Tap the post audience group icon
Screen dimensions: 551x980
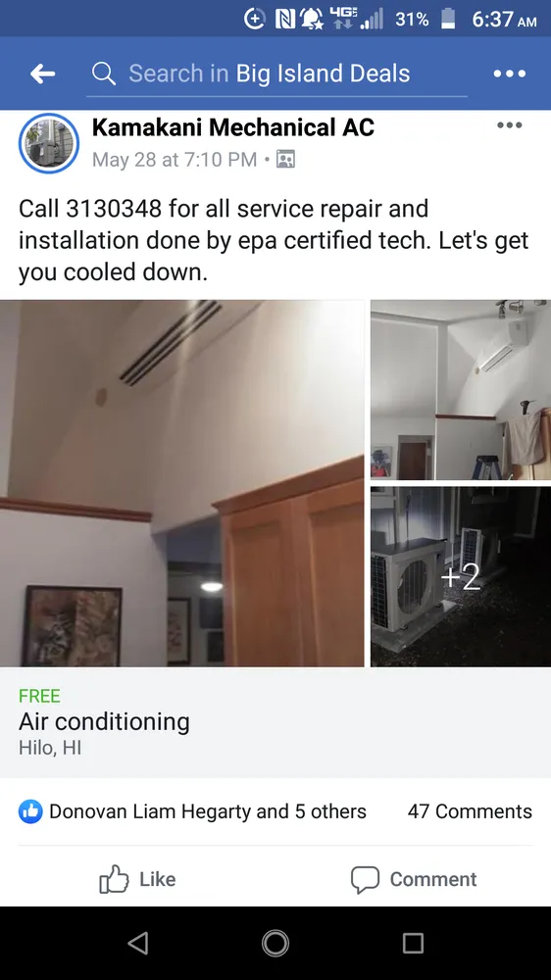(286, 160)
